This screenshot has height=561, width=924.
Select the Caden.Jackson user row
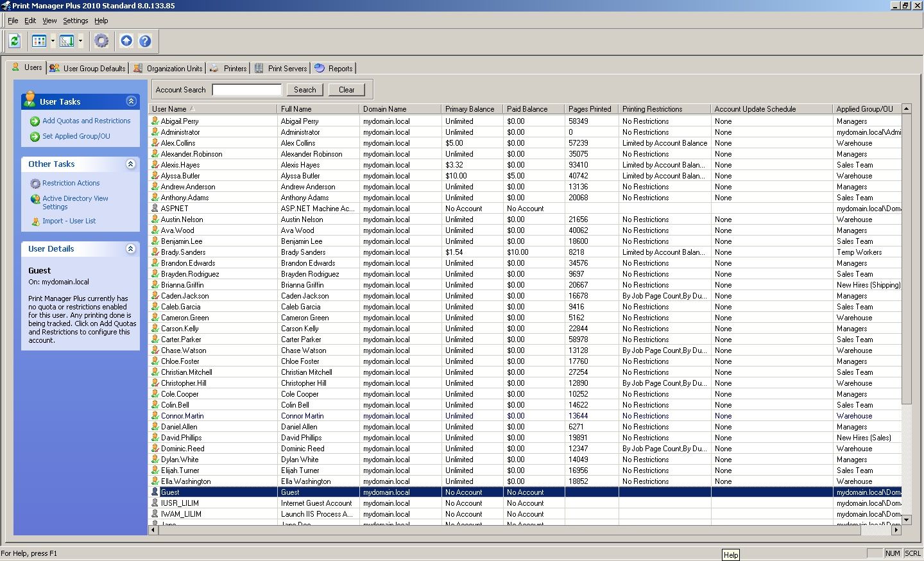click(x=525, y=296)
